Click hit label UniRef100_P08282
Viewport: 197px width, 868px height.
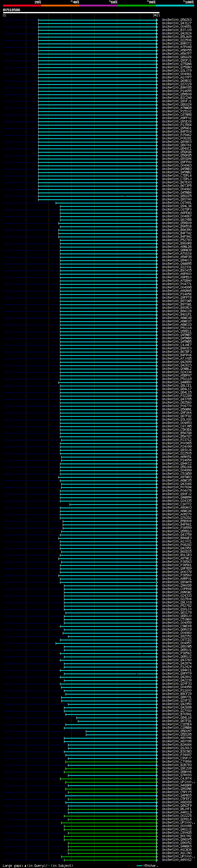177,545
